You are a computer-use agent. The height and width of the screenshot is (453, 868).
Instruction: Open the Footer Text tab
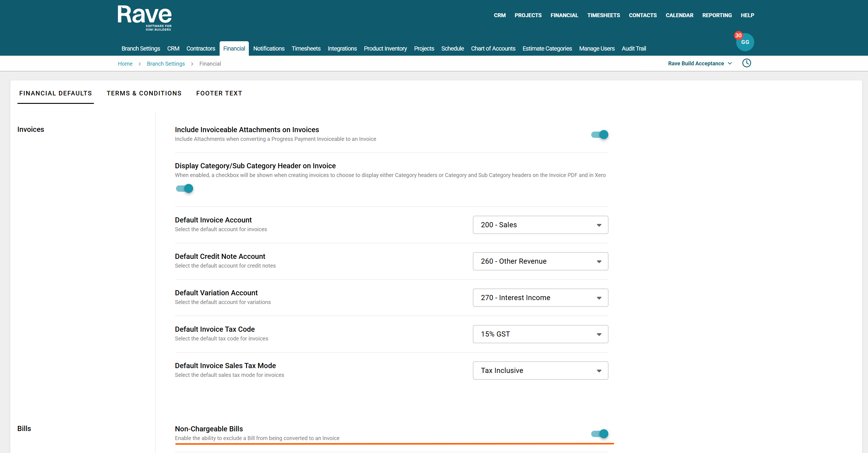(x=219, y=93)
